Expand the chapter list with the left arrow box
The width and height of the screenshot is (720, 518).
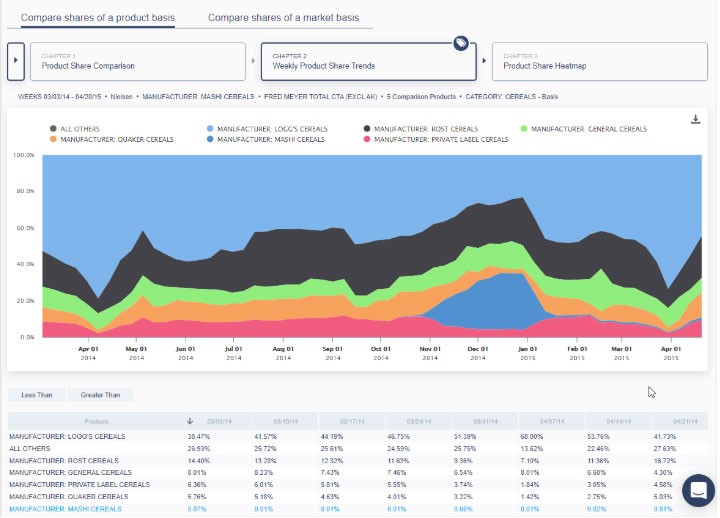point(16,61)
